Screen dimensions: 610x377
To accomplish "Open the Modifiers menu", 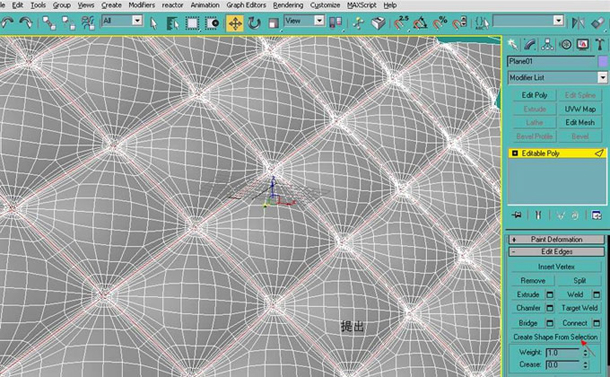I will click(x=142, y=5).
